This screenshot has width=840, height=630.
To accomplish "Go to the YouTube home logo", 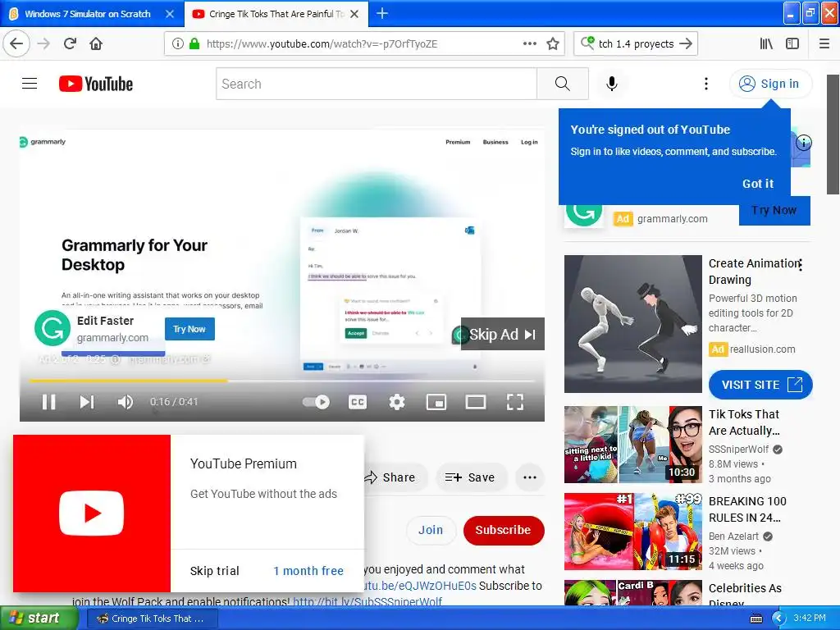I will [96, 84].
